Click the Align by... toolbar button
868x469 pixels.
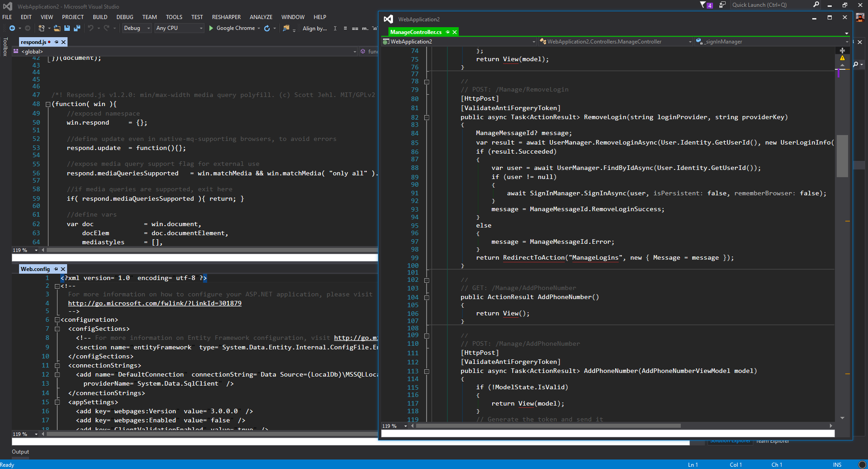pos(315,29)
